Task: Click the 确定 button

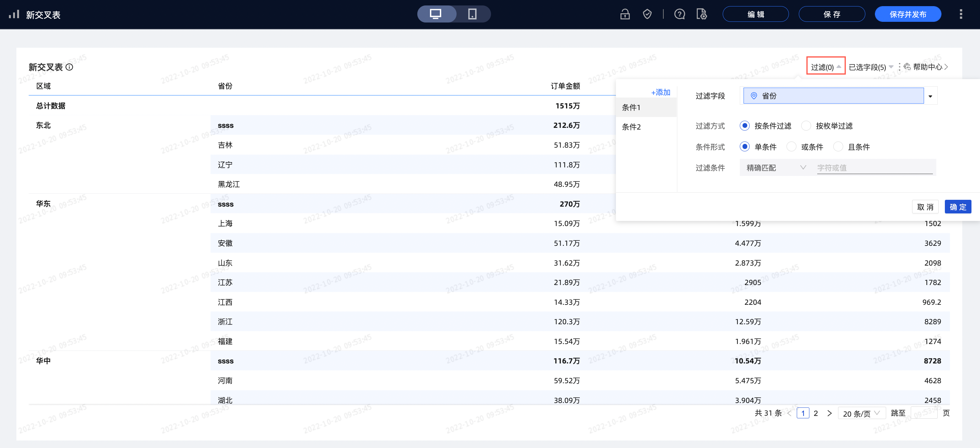Action: [x=957, y=207]
